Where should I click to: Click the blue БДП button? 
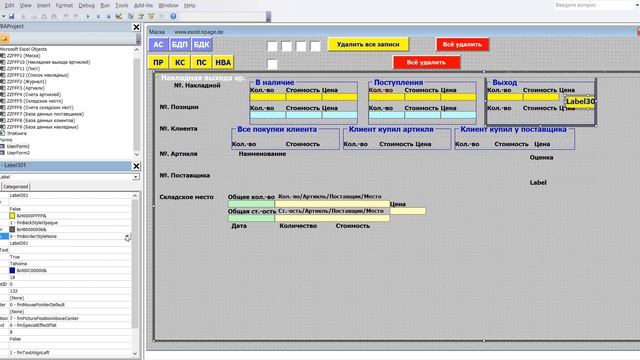[180, 44]
